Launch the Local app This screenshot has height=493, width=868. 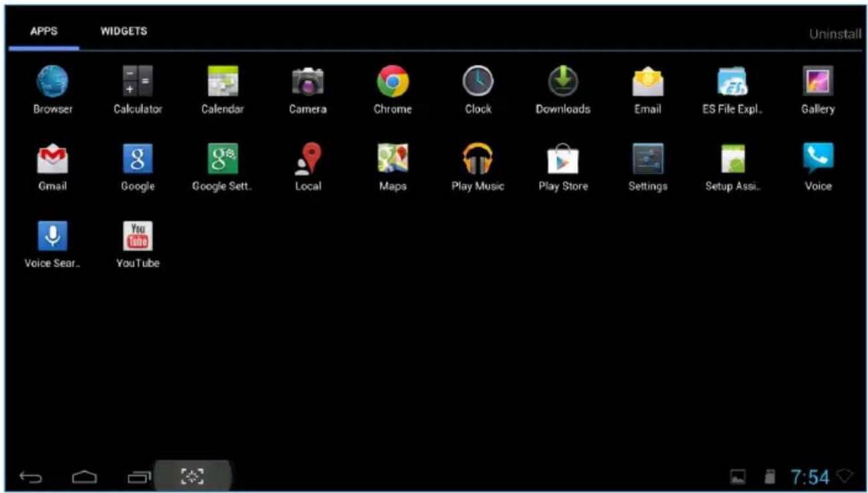point(308,168)
